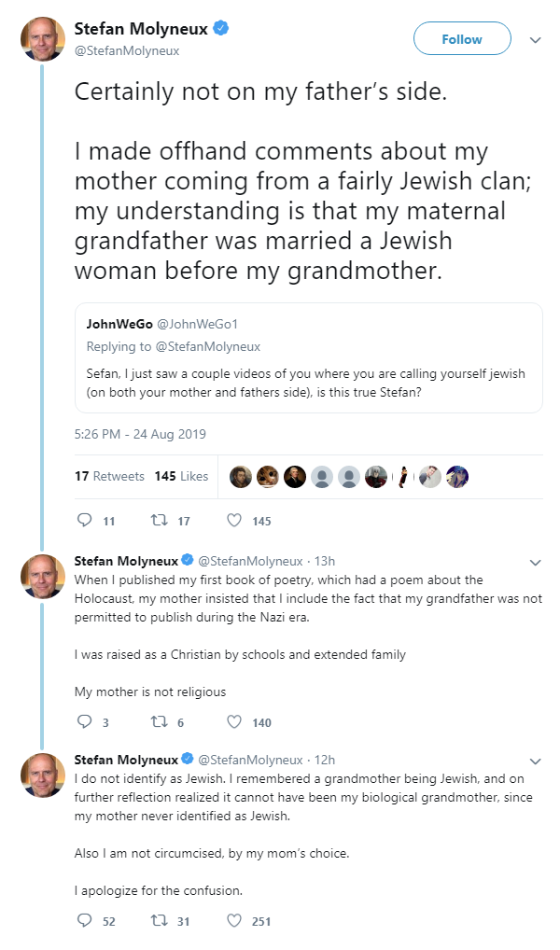Click the verified badge next to the top name
This screenshot has height=950, width=560.
point(221,29)
